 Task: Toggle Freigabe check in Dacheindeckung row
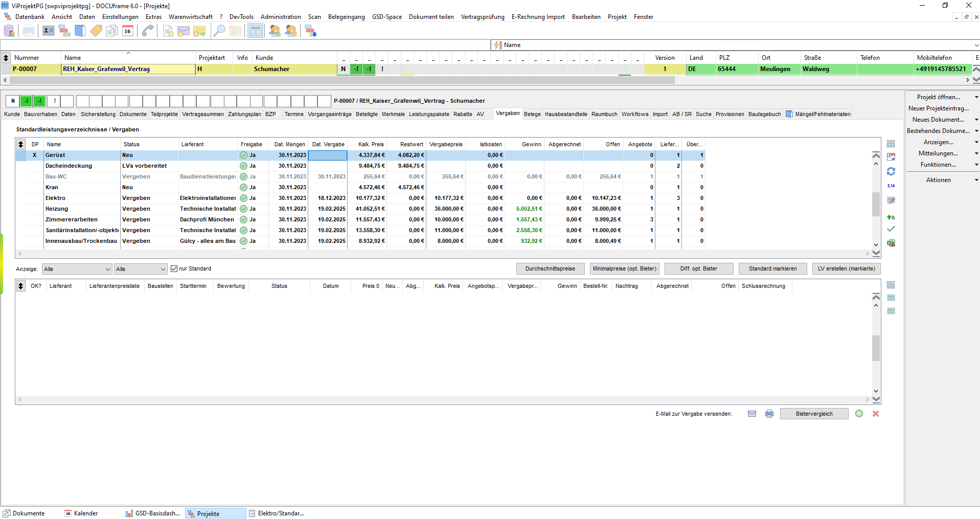pos(243,166)
